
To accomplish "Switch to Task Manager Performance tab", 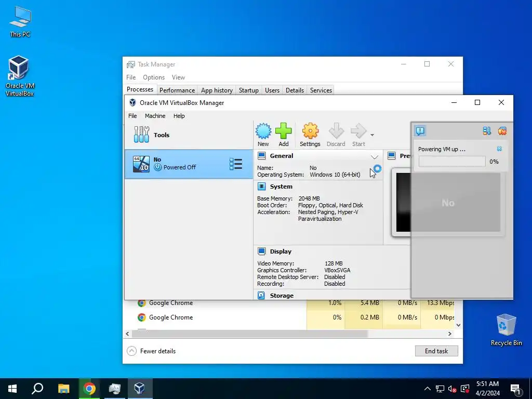I will (x=177, y=90).
